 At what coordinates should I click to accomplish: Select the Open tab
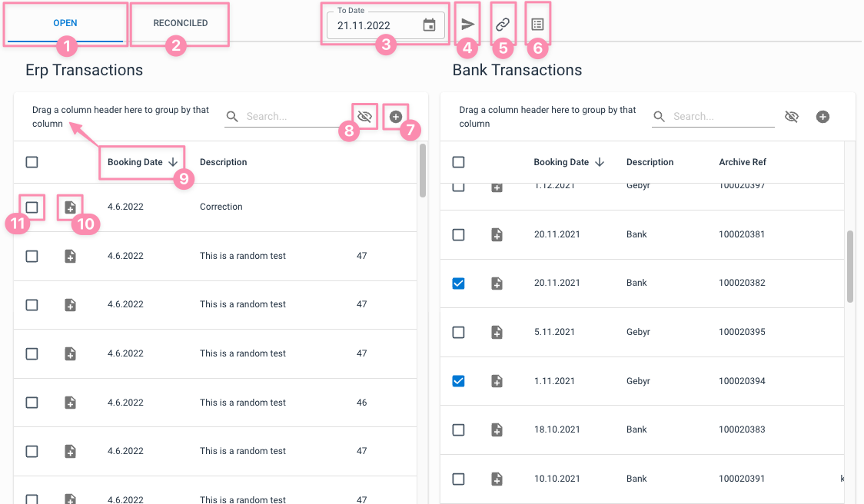coord(65,23)
